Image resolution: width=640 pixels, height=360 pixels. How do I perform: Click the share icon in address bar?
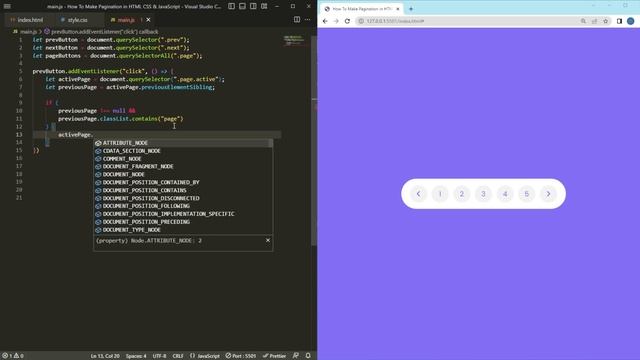[x=594, y=21]
